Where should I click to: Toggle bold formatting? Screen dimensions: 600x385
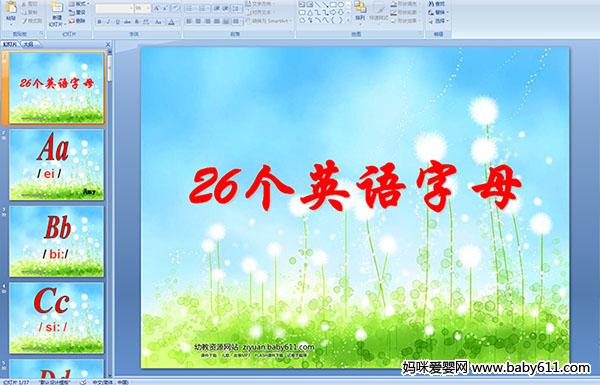99,22
